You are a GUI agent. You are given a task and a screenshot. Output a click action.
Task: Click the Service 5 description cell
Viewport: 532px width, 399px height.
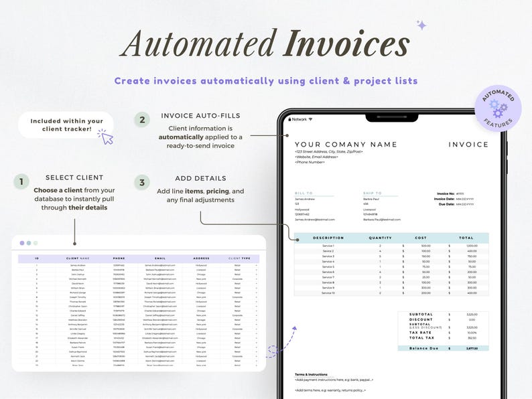pos(328,267)
